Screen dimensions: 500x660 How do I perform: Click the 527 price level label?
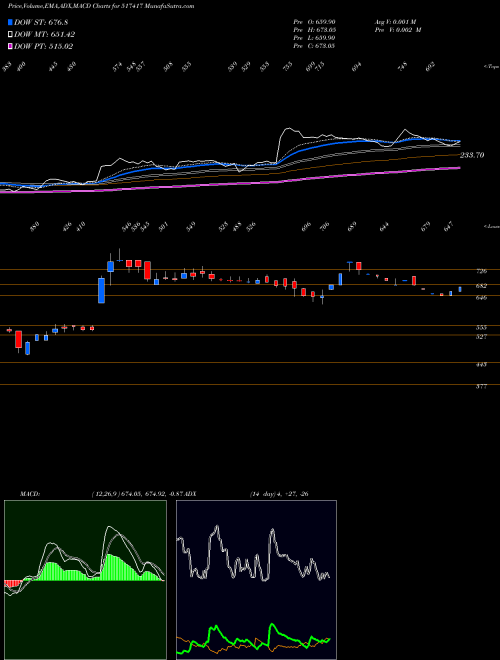481,337
